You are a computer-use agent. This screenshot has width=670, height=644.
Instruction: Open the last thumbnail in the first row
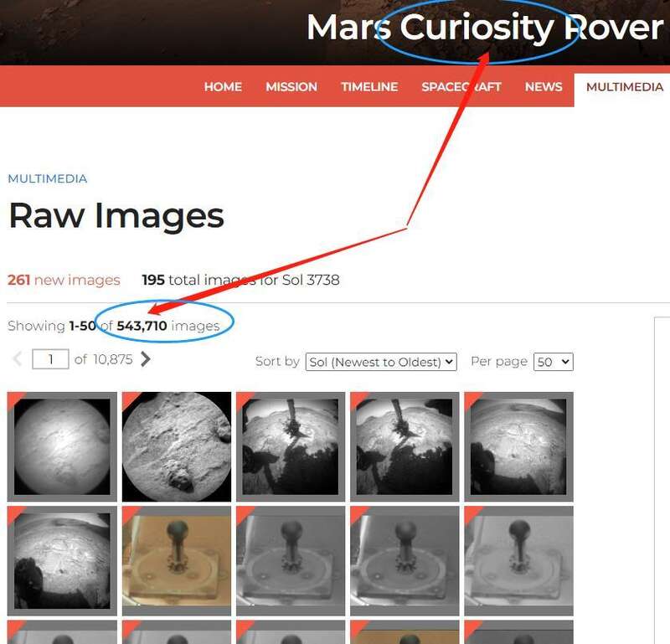[x=518, y=446]
